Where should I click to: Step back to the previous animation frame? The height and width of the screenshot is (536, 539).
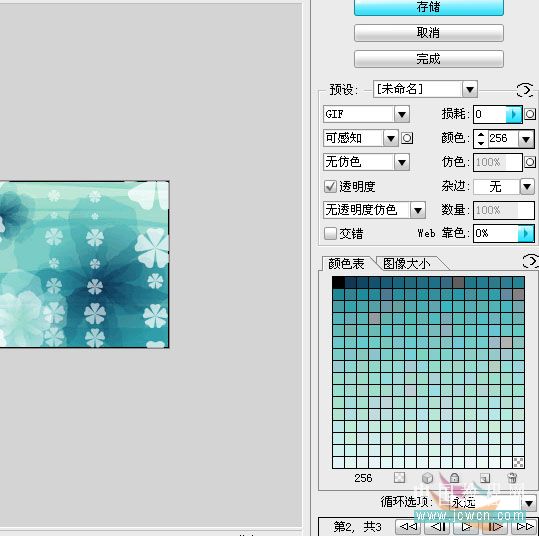click(x=438, y=526)
